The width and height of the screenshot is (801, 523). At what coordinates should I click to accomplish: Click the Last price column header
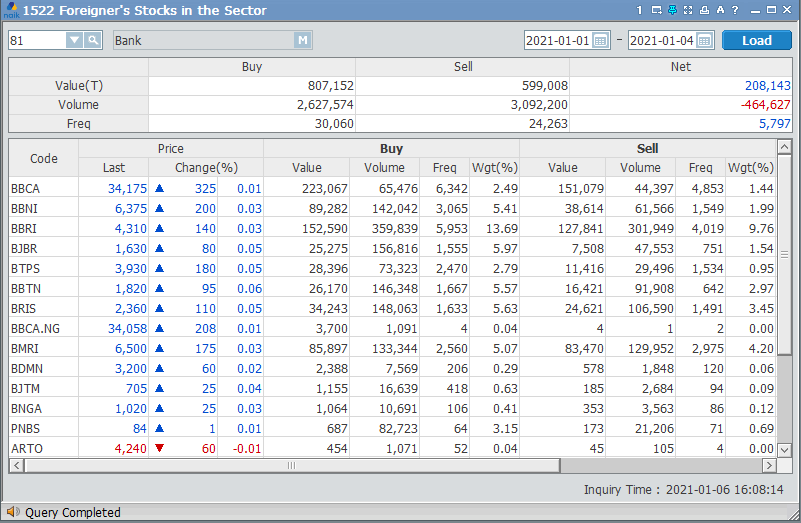(113, 168)
